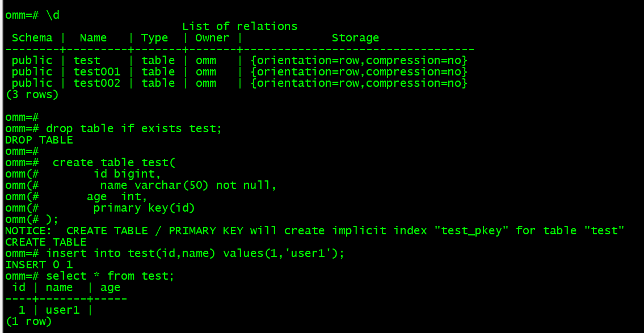Click the "drop table if exists test;" command
The height and width of the screenshot is (333, 644).
coord(134,129)
